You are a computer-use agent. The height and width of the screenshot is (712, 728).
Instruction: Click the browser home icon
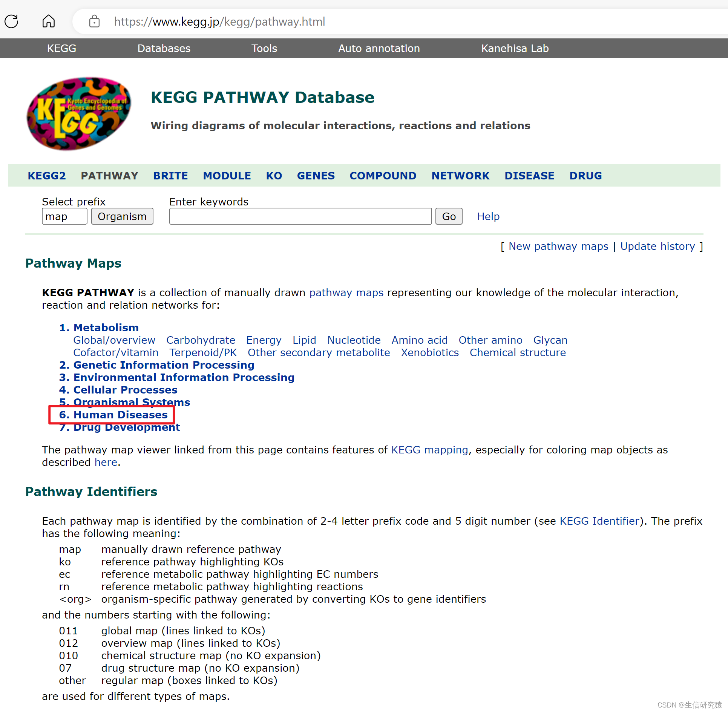pos(48,21)
